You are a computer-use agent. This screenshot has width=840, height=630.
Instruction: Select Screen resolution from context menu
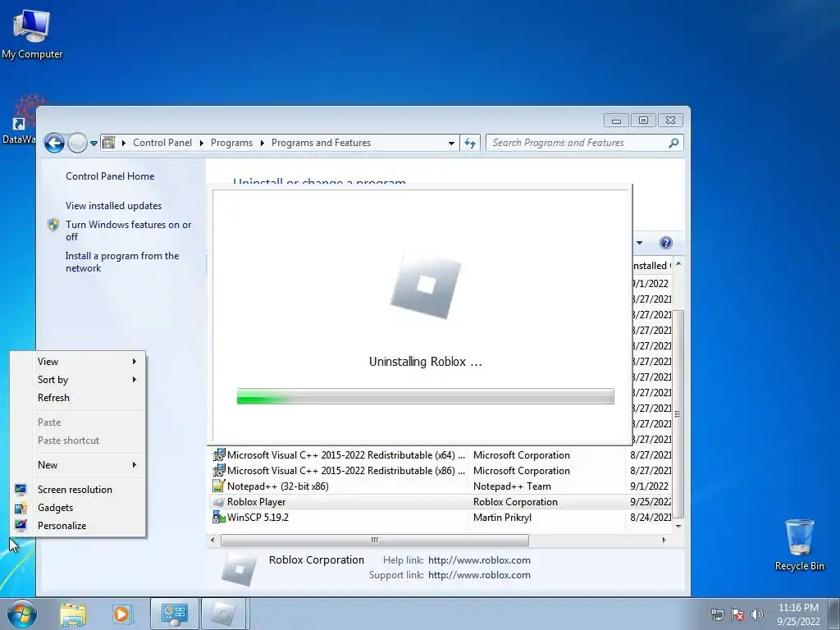pyautogui.click(x=78, y=490)
